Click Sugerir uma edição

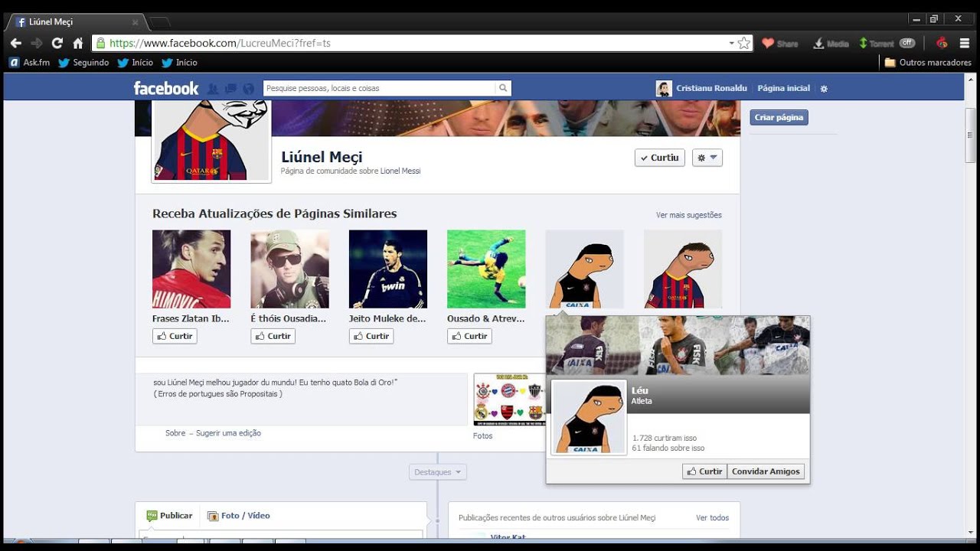pyautogui.click(x=228, y=433)
